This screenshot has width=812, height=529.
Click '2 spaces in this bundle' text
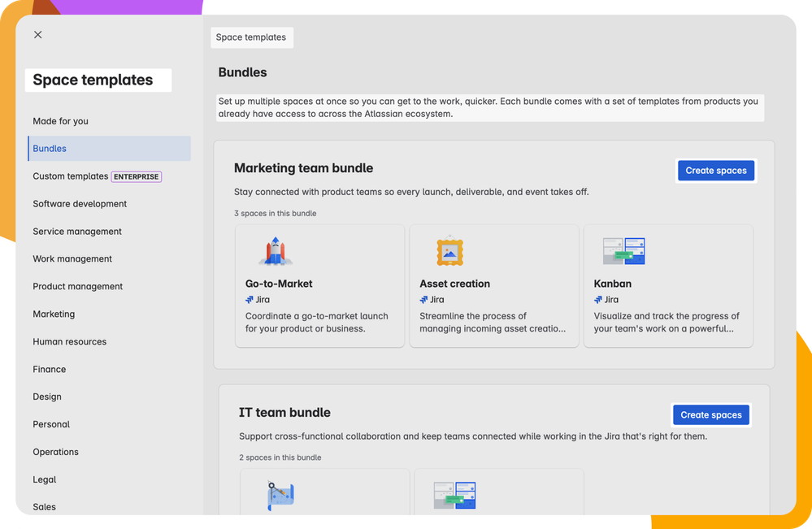click(x=280, y=457)
